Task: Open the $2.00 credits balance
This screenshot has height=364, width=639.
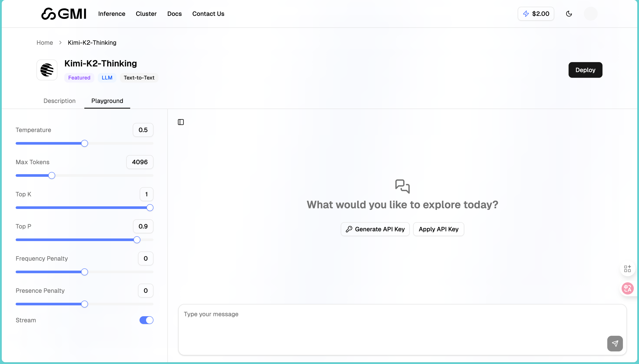Action: 536,14
